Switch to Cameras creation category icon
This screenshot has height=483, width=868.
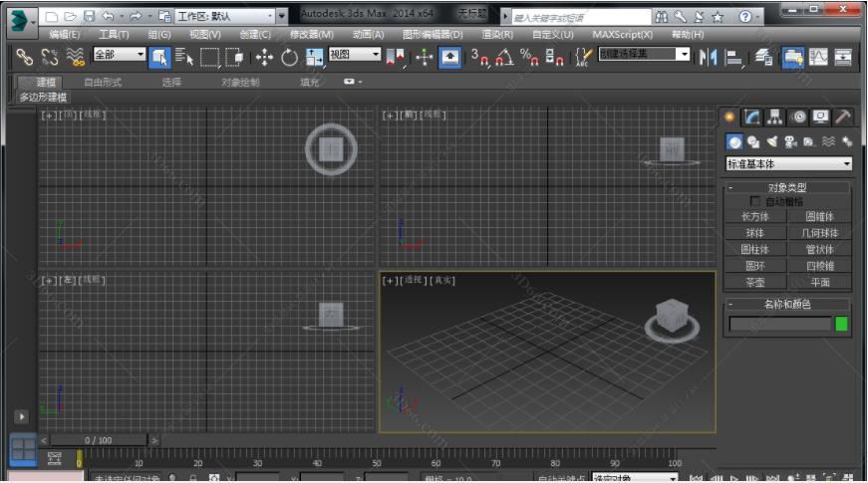coord(790,142)
